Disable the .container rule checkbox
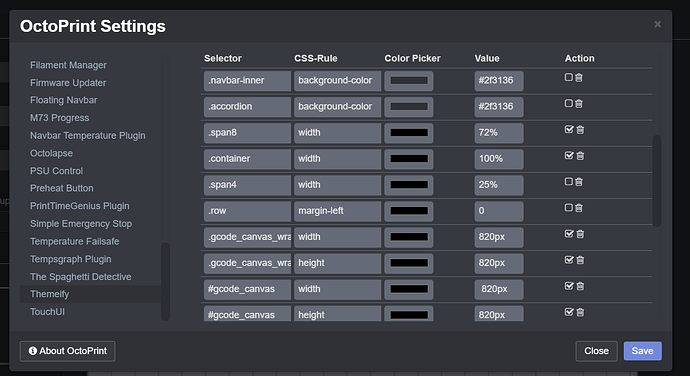Screen dimensions: 690x376 click(x=569, y=155)
